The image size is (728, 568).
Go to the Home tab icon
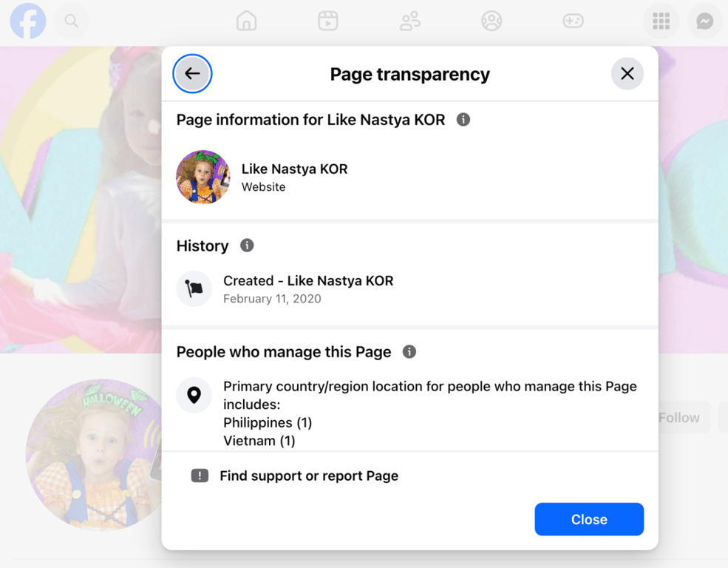click(246, 21)
